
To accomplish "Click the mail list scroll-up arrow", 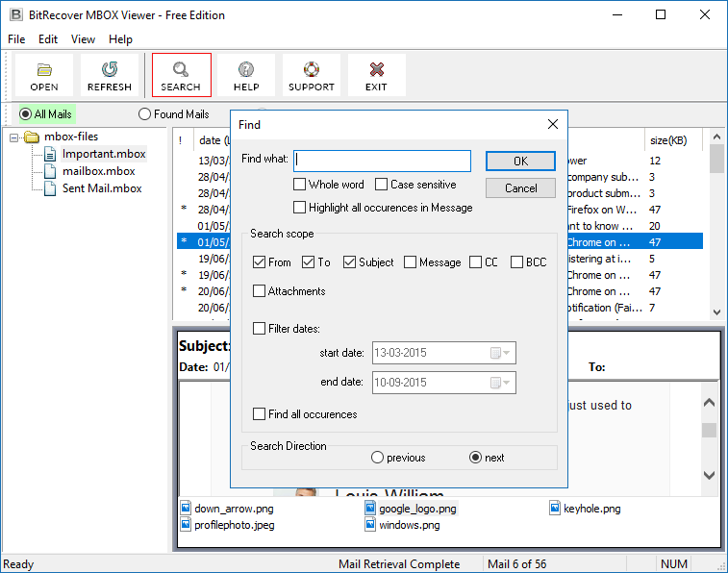I will tap(716, 137).
